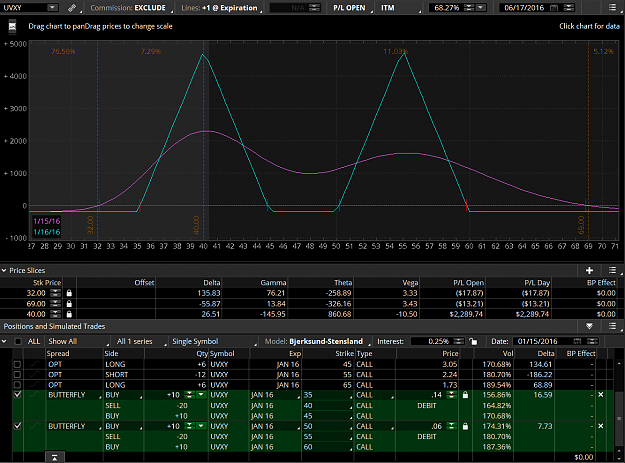Open the Lines +1 @ Expiration selector

(x=220, y=8)
